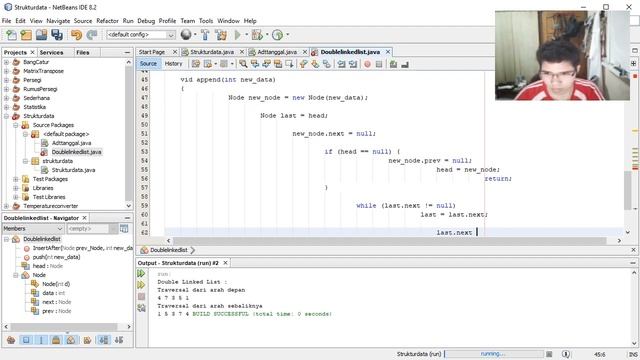Screen dimensions: 640x360
Task: Expand the Statistika project node
Action: click(6, 107)
